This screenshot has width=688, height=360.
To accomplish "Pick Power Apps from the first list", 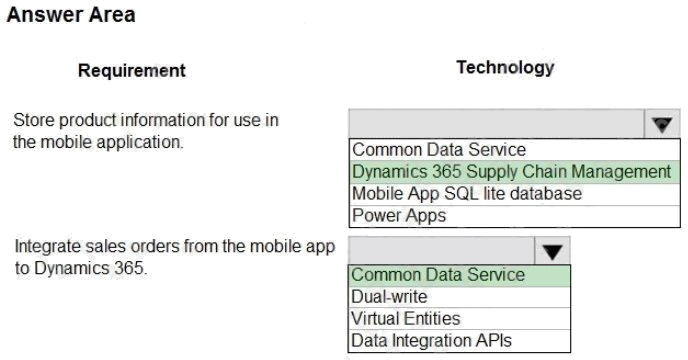I will 515,216.
